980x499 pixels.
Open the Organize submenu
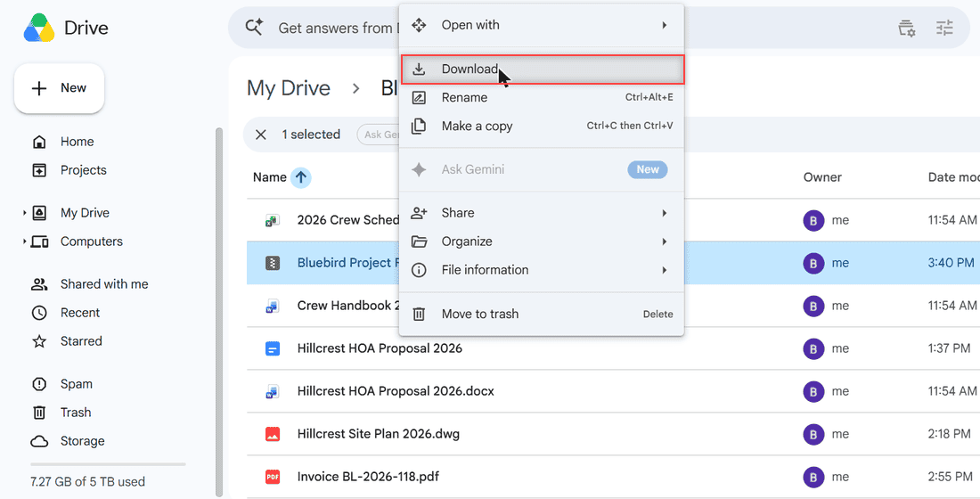click(x=542, y=241)
